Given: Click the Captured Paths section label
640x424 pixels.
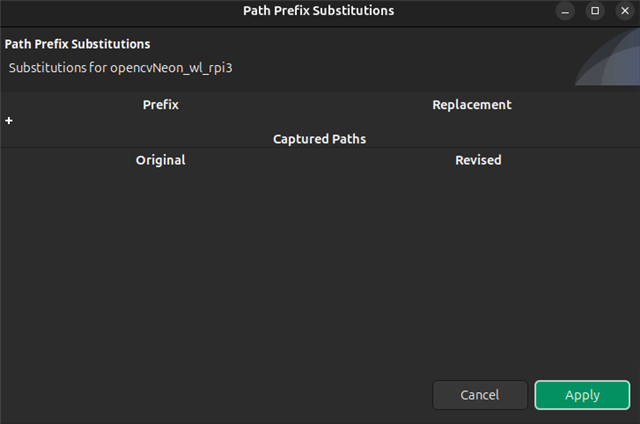Looking at the screenshot, I should point(320,139).
